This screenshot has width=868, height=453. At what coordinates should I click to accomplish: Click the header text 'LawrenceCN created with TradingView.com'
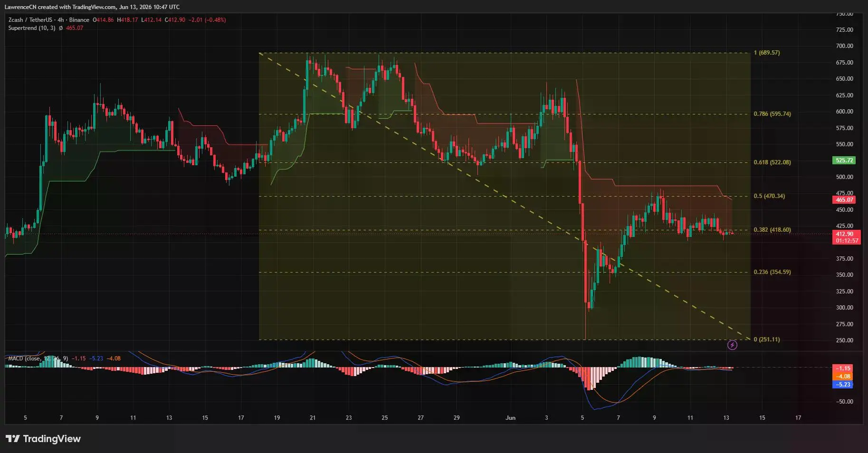(x=60, y=7)
